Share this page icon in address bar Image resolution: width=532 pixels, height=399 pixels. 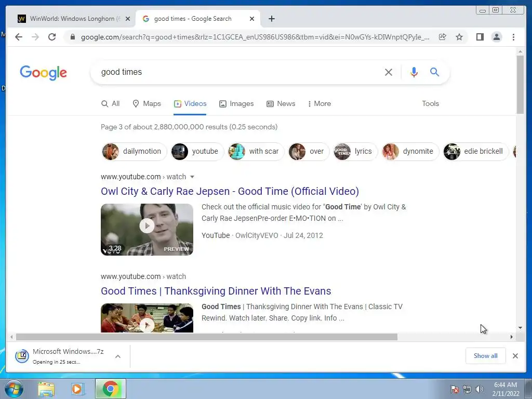(x=442, y=37)
